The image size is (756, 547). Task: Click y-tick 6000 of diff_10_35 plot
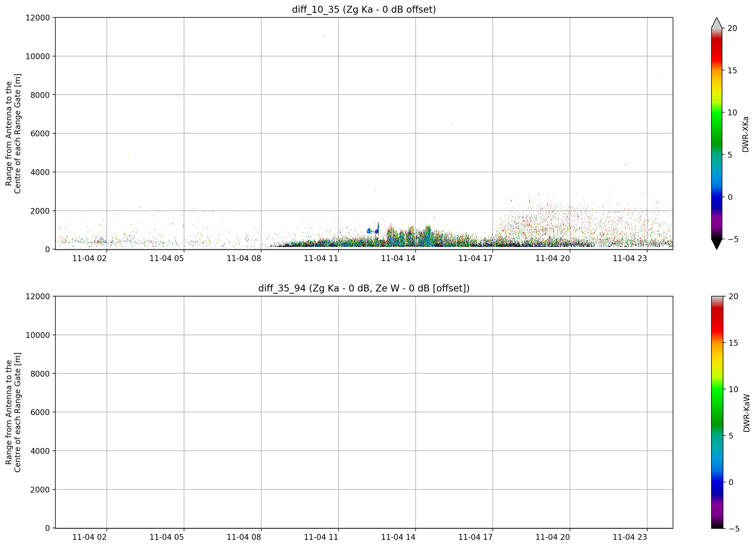tap(40, 134)
